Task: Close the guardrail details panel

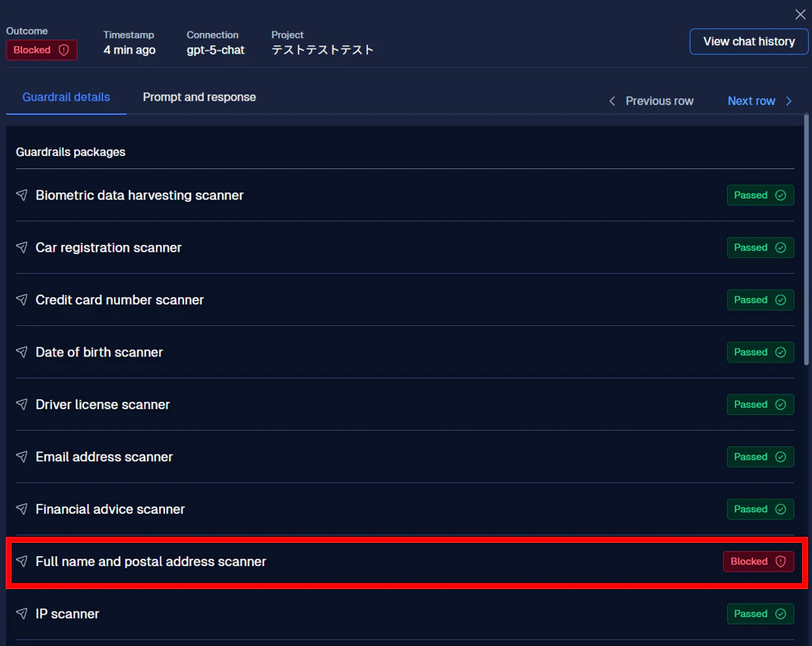Action: point(800,15)
